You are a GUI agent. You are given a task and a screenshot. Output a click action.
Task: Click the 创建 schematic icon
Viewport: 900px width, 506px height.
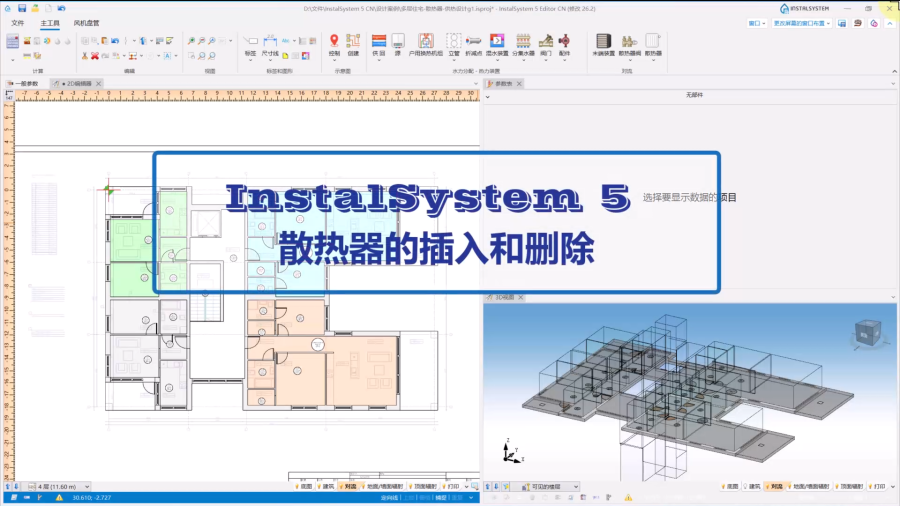(353, 45)
